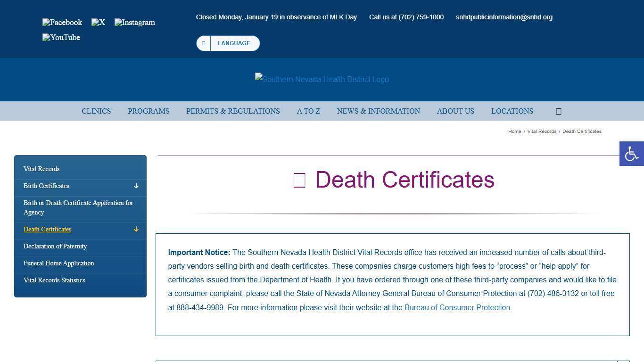This screenshot has width=644, height=362.
Task: Collapse the Death Certificates sidebar section
Action: coord(136,230)
